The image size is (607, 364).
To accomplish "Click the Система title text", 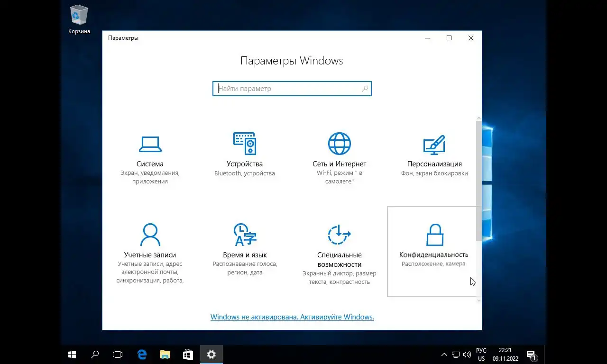I will tap(150, 164).
